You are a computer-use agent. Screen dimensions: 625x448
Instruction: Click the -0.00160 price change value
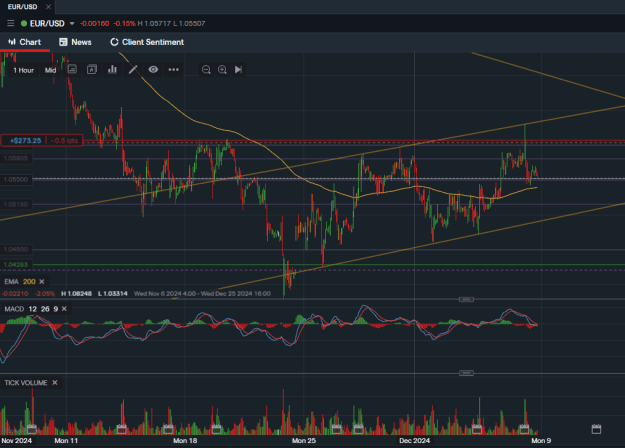94,24
